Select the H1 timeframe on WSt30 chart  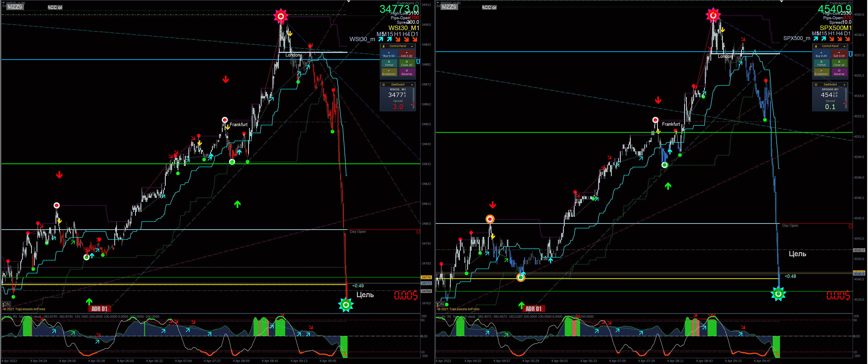(x=398, y=34)
